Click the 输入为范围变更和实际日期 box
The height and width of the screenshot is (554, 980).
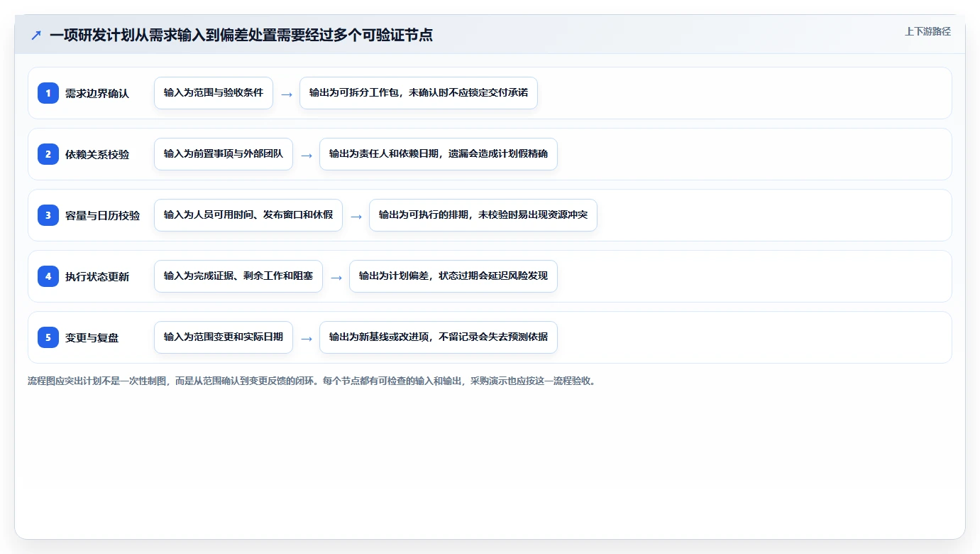[224, 337]
